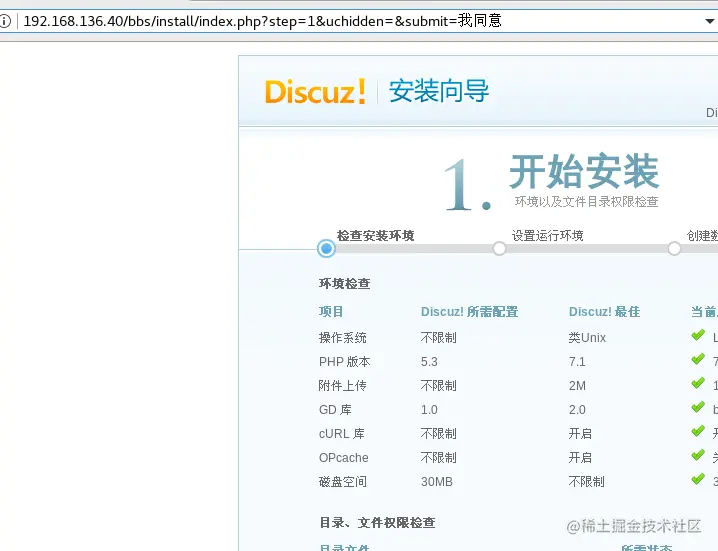
Task: Click the green check mark for cURL 库 row
Action: [x=698, y=431]
